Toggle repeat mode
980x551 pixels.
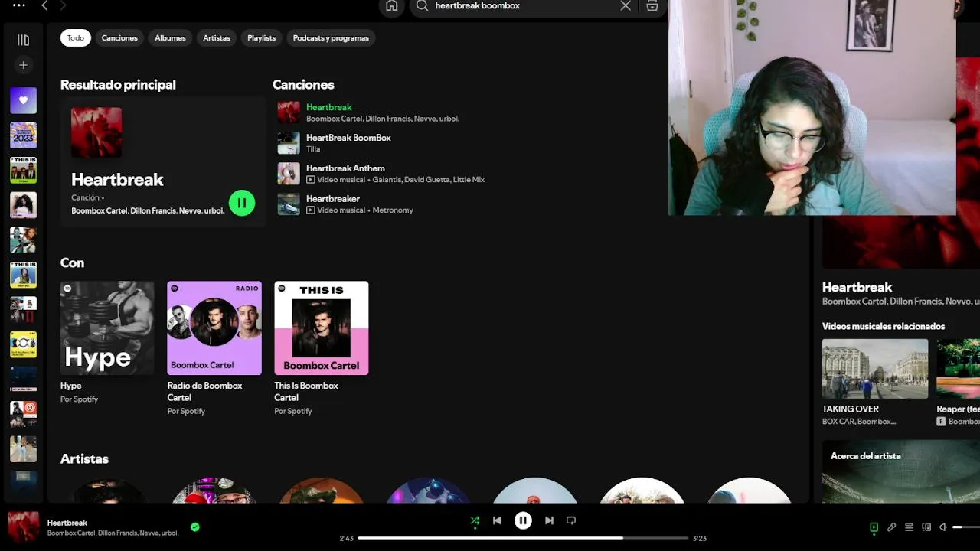[x=571, y=520]
